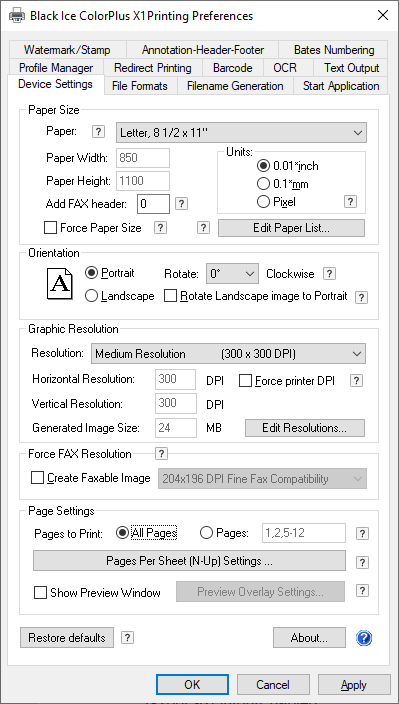Click help icon next to Clockwise label

point(330,273)
